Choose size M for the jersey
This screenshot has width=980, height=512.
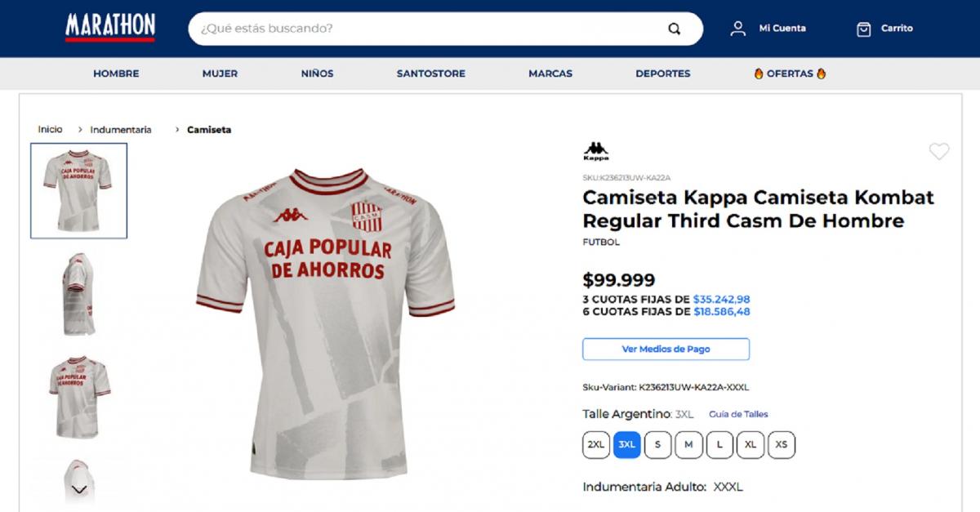pyautogui.click(x=688, y=444)
